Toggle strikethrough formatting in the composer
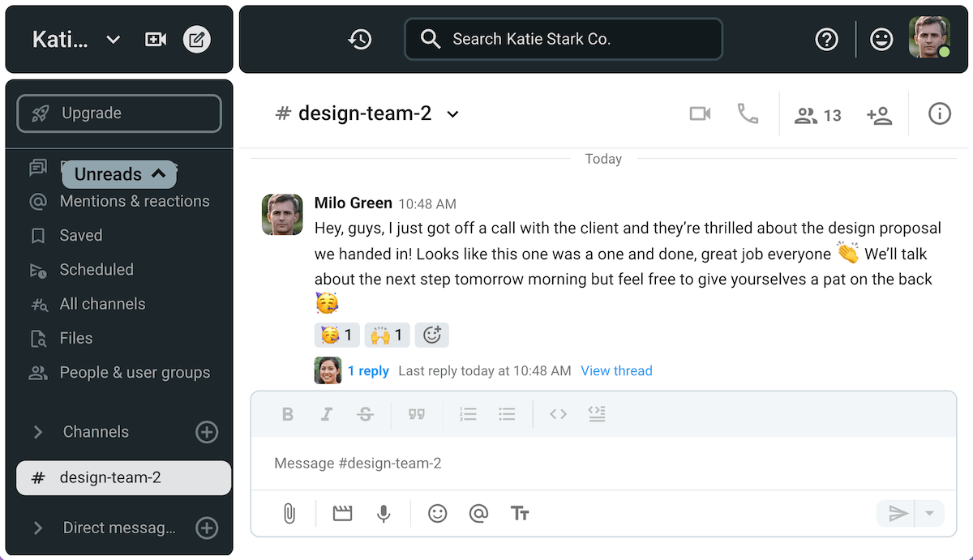The image size is (973, 560). [366, 414]
